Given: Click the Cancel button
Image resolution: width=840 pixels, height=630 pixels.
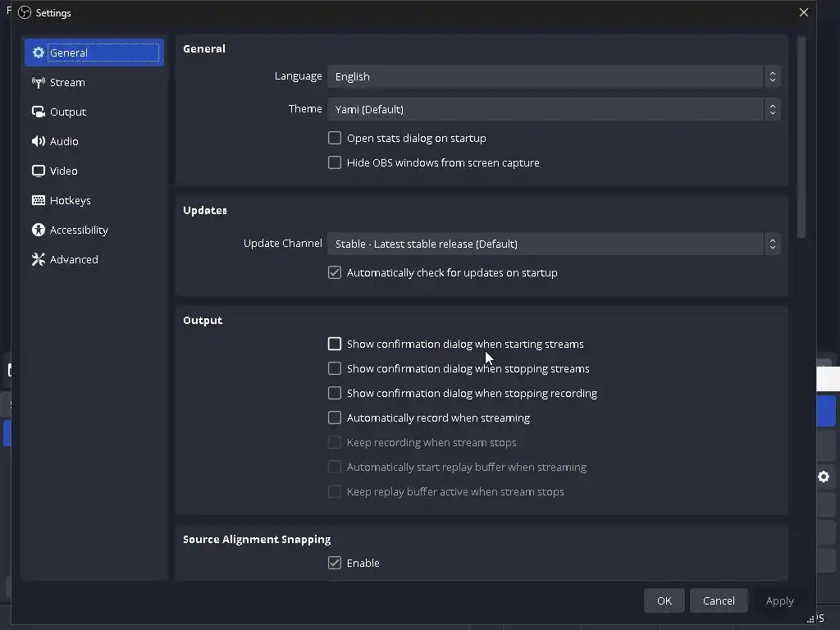Looking at the screenshot, I should point(719,600).
